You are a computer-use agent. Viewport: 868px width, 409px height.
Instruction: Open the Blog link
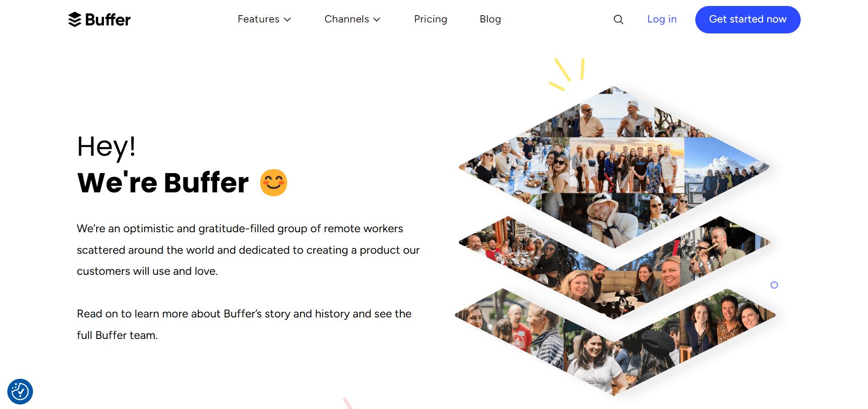490,19
